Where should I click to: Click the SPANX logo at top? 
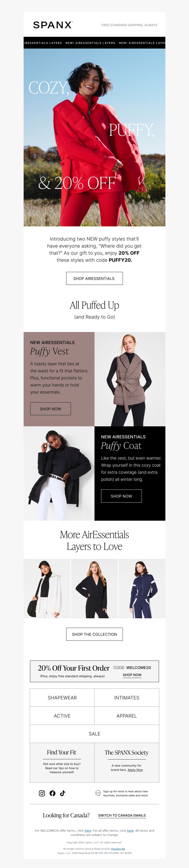53,25
